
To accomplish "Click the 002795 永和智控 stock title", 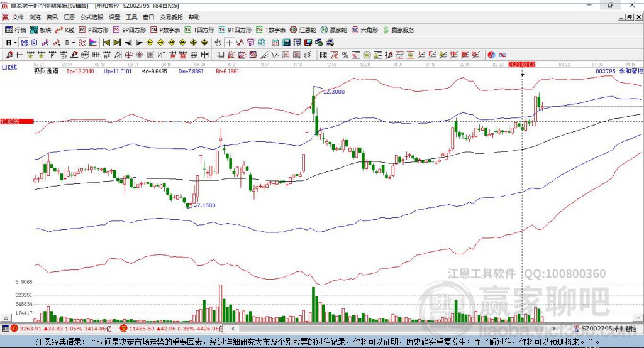I will [x=619, y=71].
